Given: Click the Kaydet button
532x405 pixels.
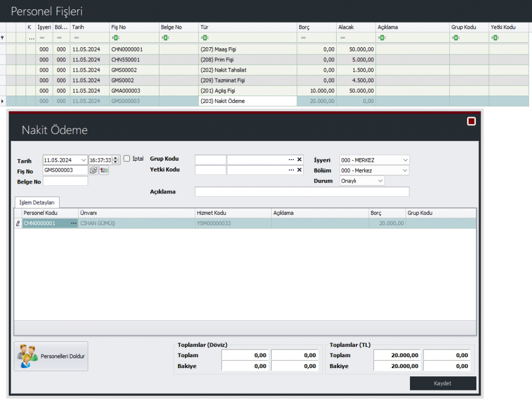Looking at the screenshot, I should (443, 383).
